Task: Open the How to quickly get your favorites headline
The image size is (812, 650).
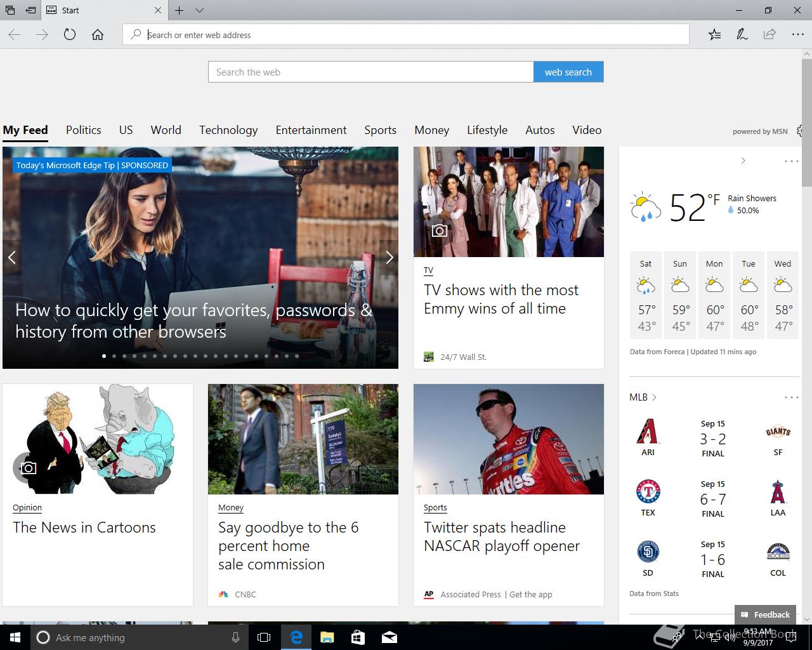Action: (193, 321)
